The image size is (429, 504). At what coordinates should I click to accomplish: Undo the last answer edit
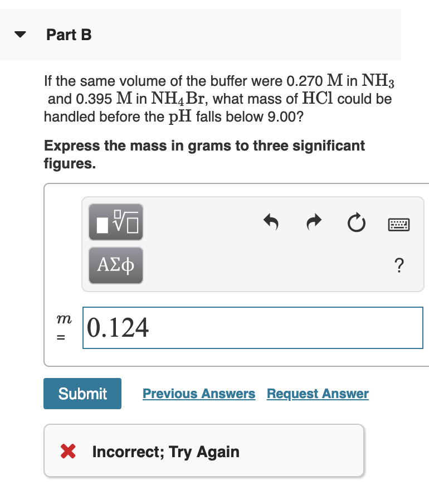click(x=271, y=221)
